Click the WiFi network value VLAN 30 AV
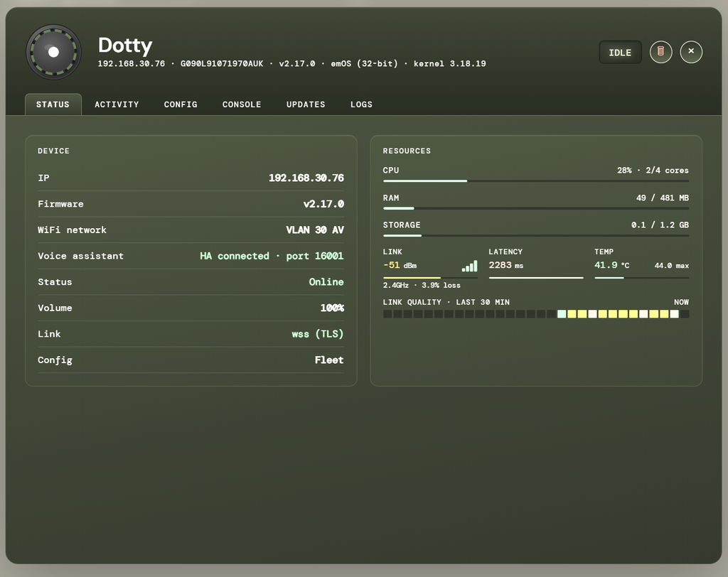This screenshot has width=728, height=577. [315, 230]
